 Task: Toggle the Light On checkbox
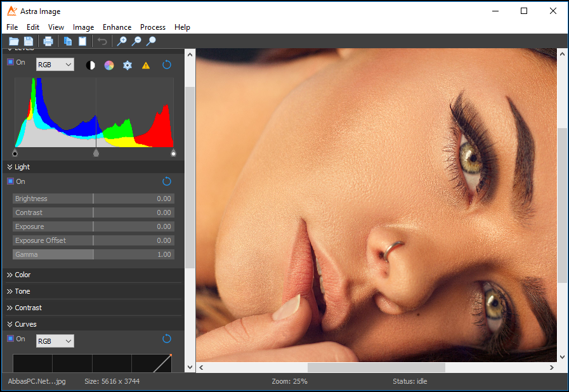point(11,181)
